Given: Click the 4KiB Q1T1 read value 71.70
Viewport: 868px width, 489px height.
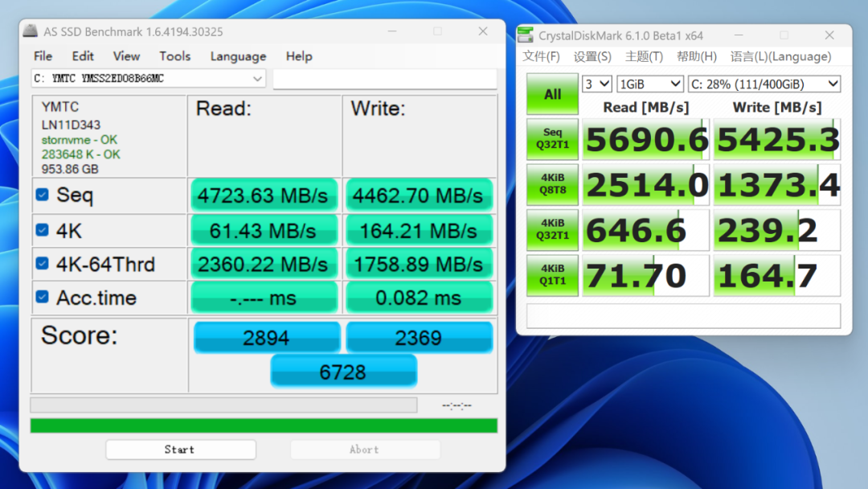Looking at the screenshot, I should [645, 275].
